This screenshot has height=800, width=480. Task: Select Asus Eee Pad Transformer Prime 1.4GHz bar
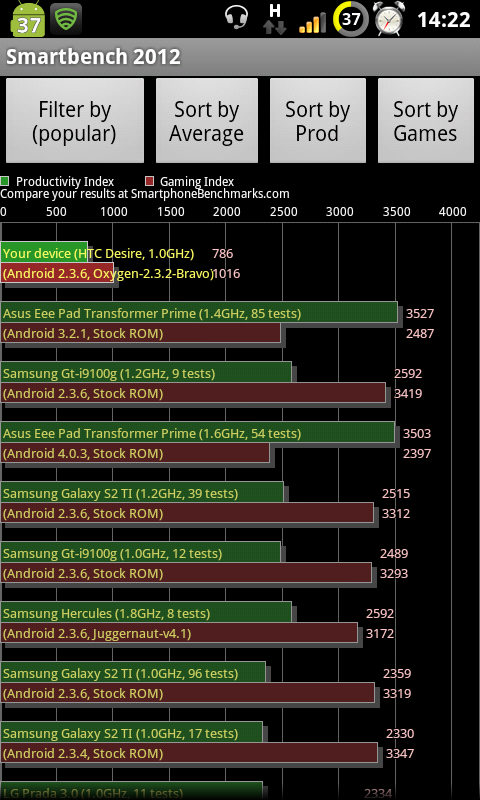click(199, 313)
